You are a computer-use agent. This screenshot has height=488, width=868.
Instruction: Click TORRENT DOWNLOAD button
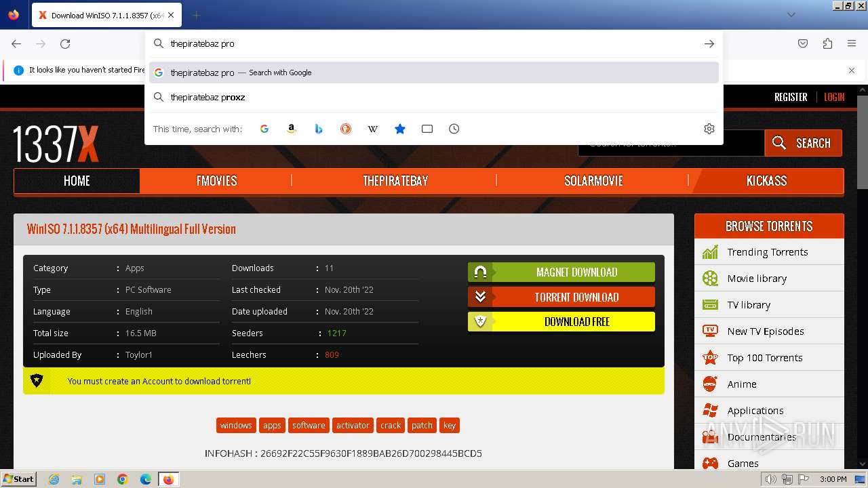point(561,297)
